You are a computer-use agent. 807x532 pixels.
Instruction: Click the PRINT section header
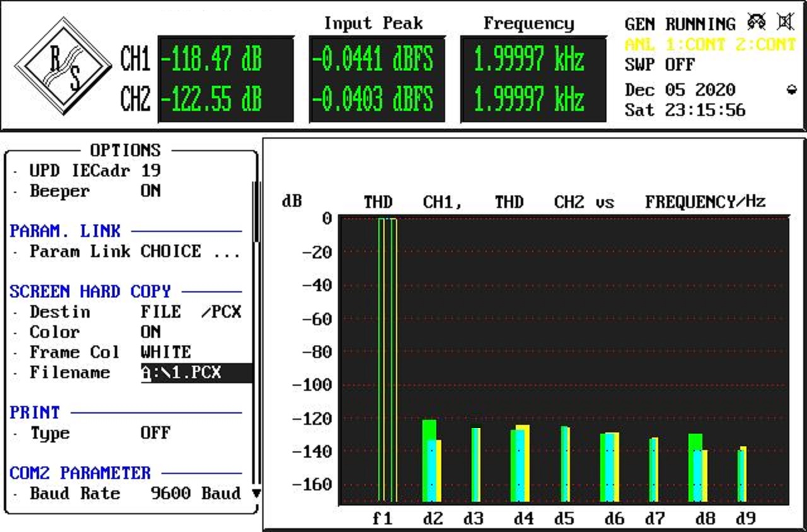[x=35, y=413]
